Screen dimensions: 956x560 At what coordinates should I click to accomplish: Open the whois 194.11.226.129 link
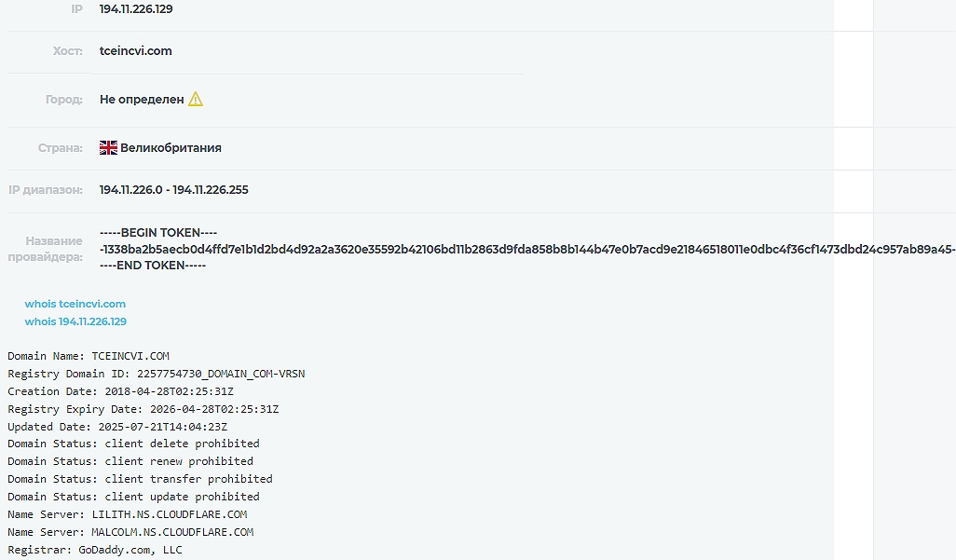click(x=75, y=321)
